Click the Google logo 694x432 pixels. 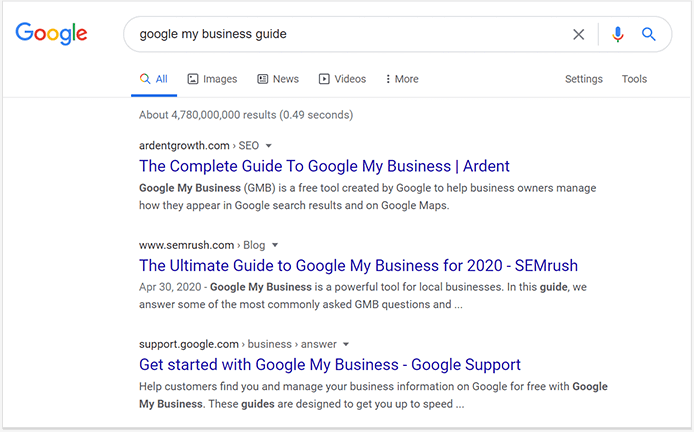click(51, 34)
